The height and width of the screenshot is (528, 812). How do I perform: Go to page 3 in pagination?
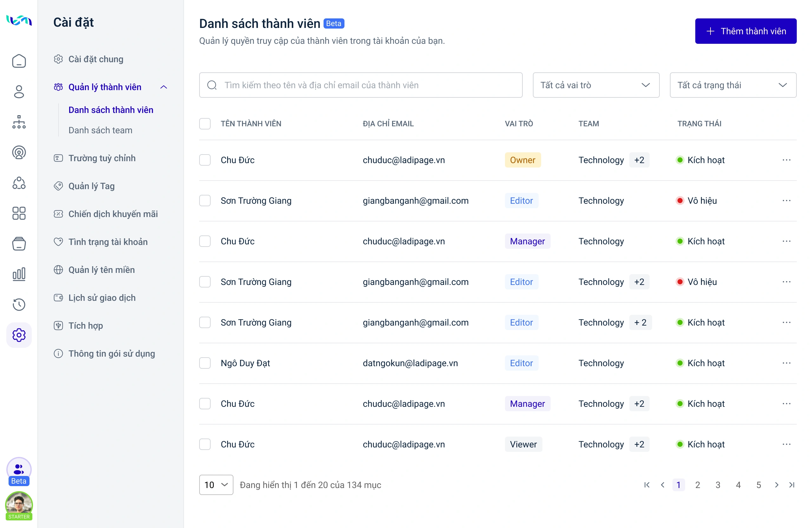coord(718,485)
